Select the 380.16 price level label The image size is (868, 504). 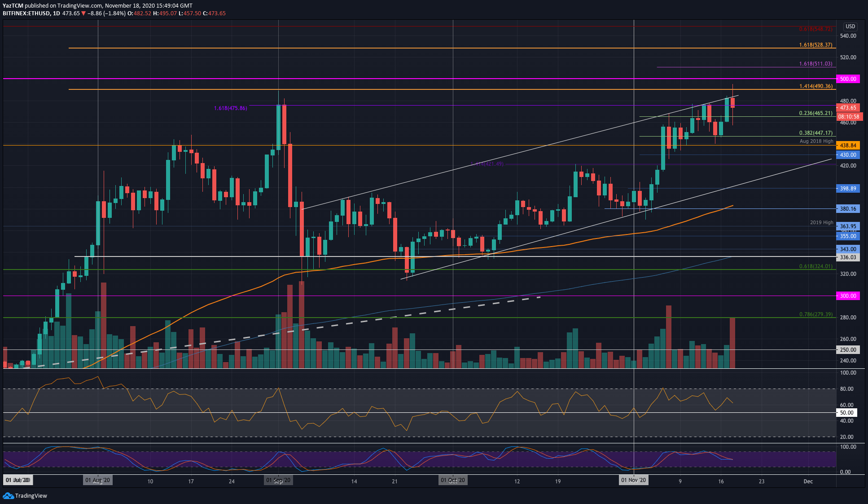pyautogui.click(x=848, y=209)
